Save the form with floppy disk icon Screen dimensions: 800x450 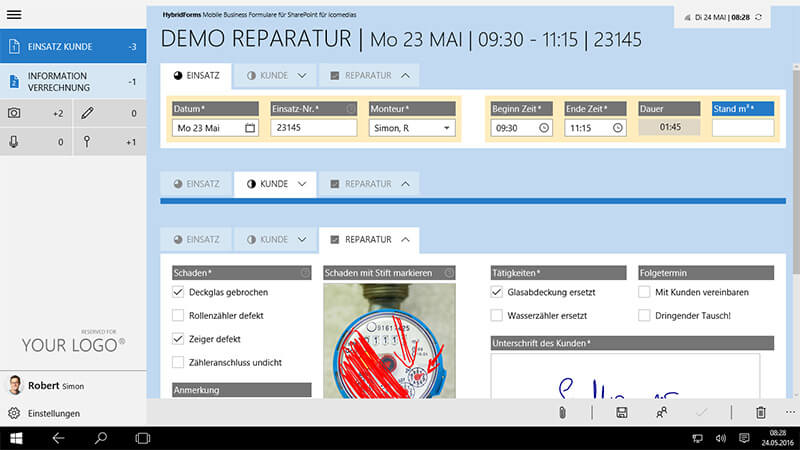(x=621, y=412)
